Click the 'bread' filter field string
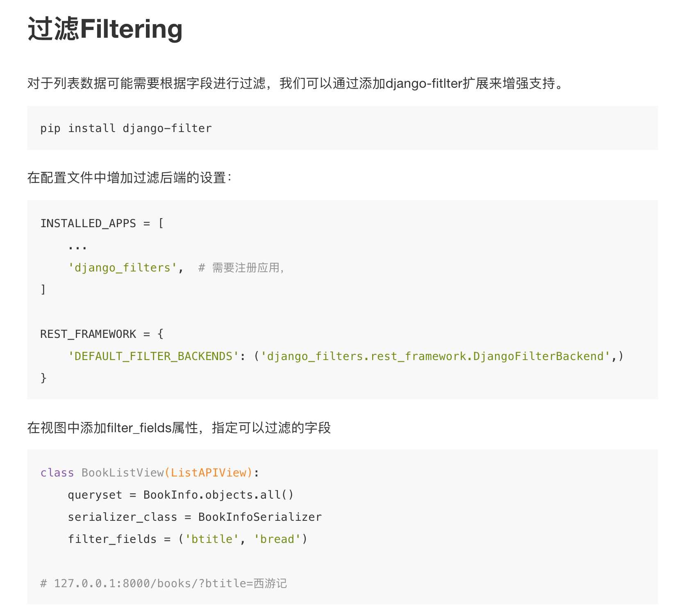Image resolution: width=700 pixels, height=611 pixels. 277,539
